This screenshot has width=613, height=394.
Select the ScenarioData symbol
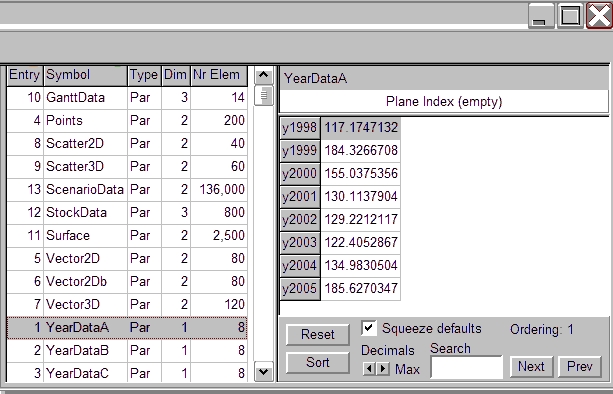click(127, 190)
